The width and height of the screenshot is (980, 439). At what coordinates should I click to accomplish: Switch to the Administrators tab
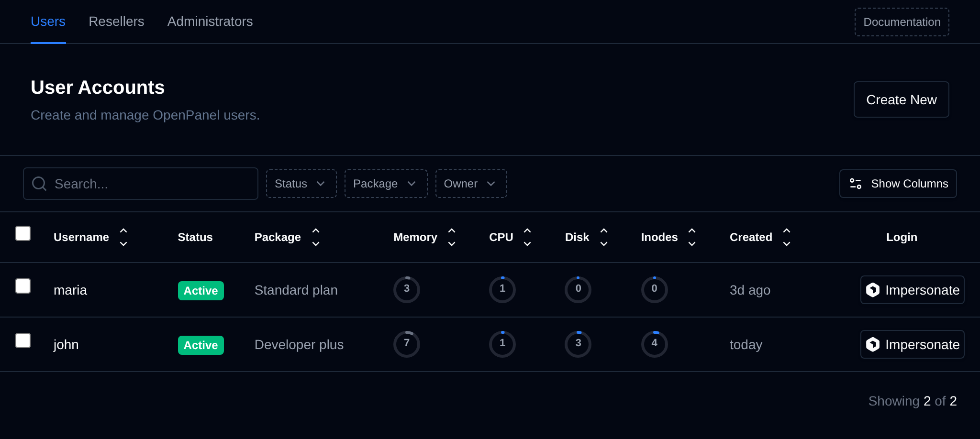pyautogui.click(x=210, y=22)
